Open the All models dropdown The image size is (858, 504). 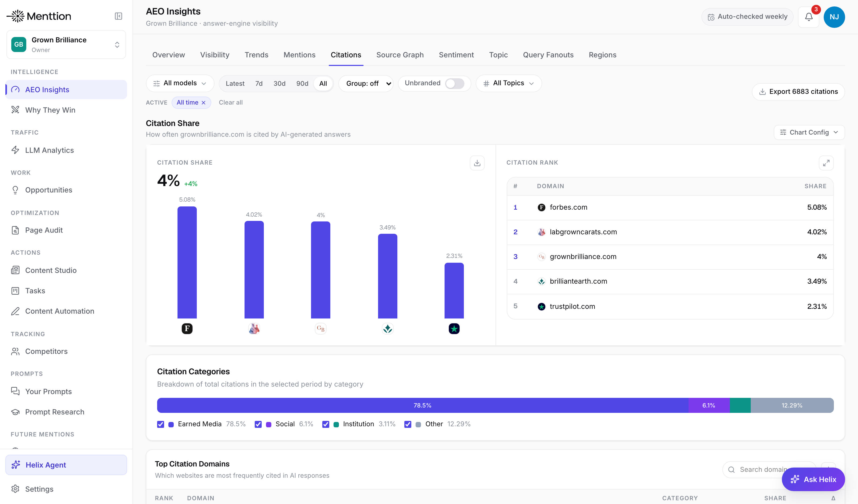pyautogui.click(x=180, y=83)
